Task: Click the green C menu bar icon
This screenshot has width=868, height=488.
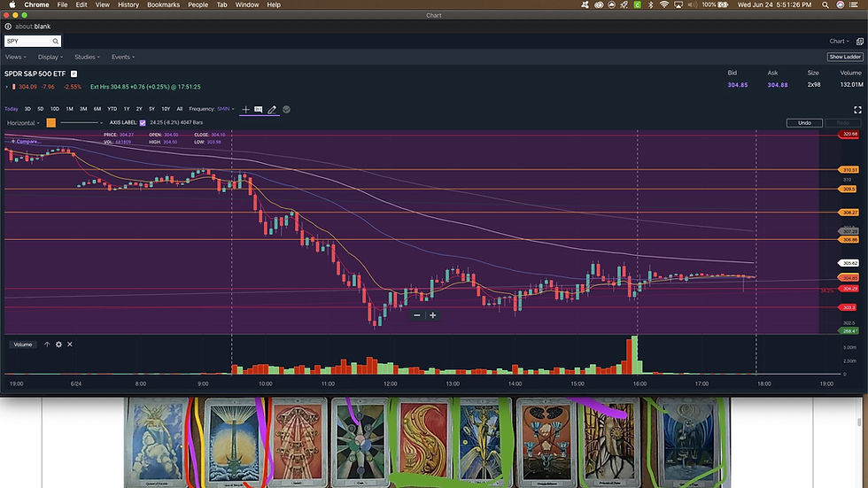Action: coord(638,4)
